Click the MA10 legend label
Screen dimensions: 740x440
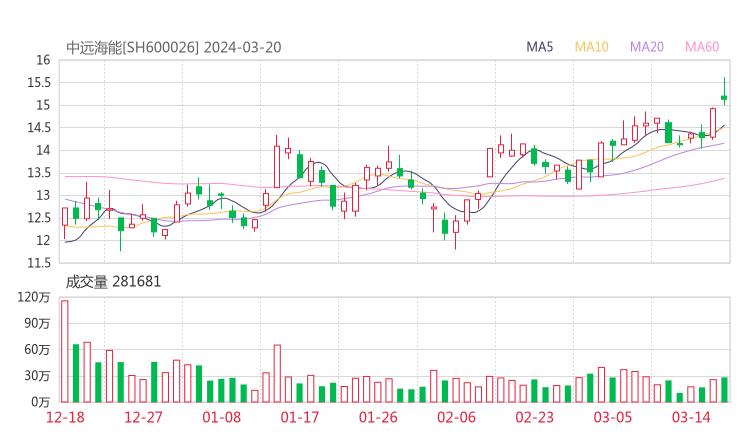click(591, 47)
